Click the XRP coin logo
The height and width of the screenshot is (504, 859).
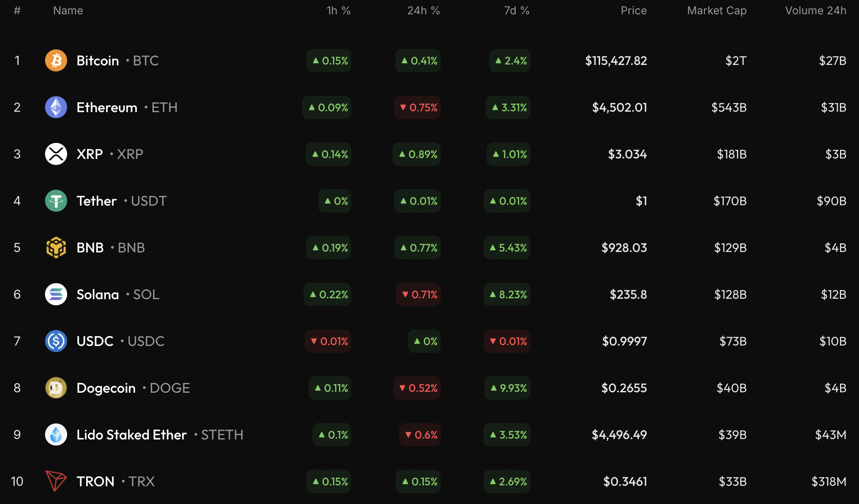tap(56, 154)
